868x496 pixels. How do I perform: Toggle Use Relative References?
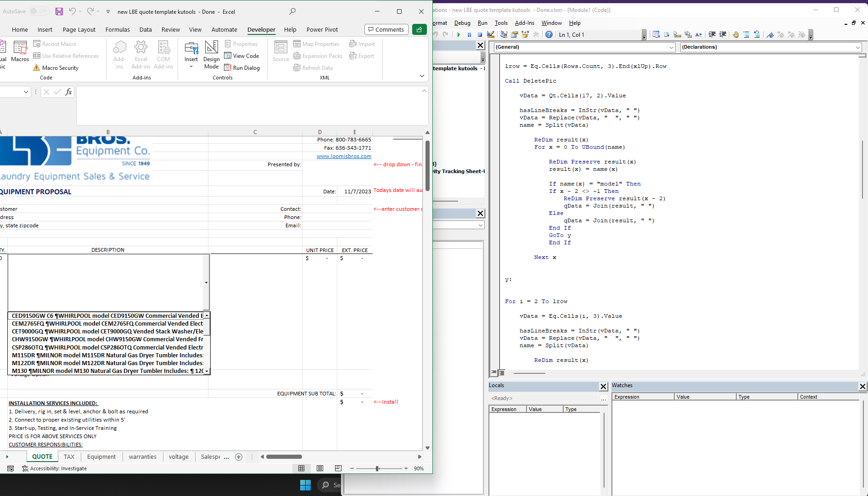click(x=66, y=56)
